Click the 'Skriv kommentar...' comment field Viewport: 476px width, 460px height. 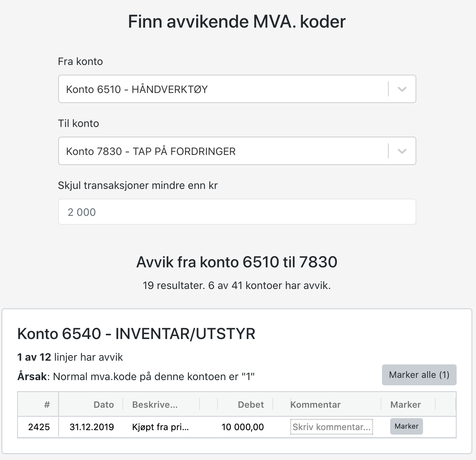(x=331, y=427)
